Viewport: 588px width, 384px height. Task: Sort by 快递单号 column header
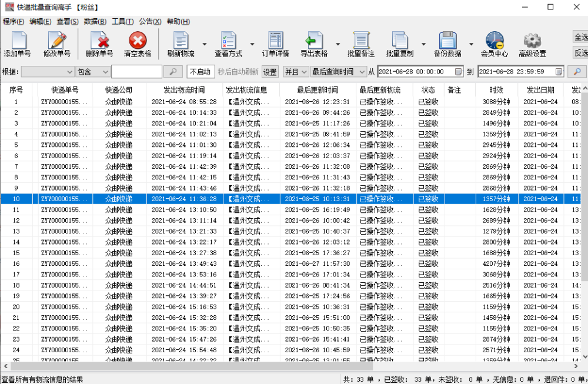[65, 90]
